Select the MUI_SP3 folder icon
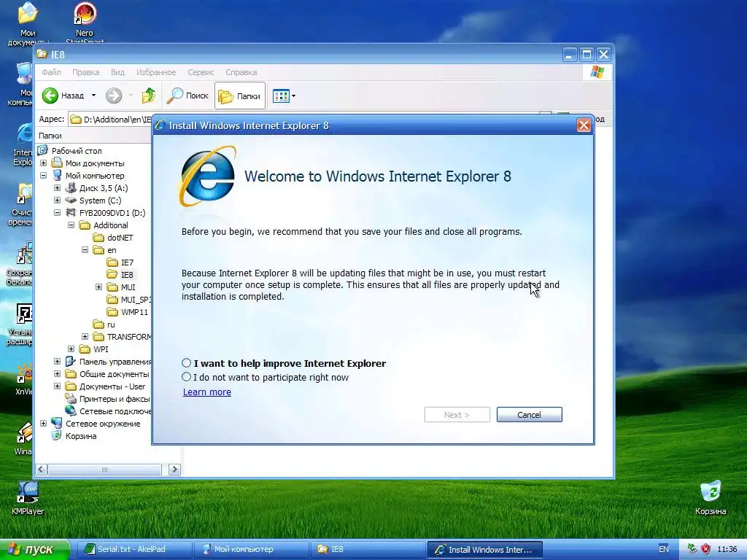The width and height of the screenshot is (747, 560). 112,300
